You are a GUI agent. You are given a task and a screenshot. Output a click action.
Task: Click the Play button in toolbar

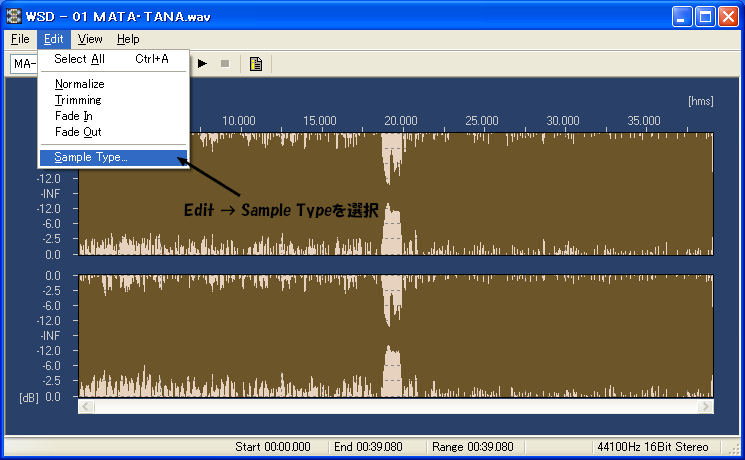click(202, 64)
